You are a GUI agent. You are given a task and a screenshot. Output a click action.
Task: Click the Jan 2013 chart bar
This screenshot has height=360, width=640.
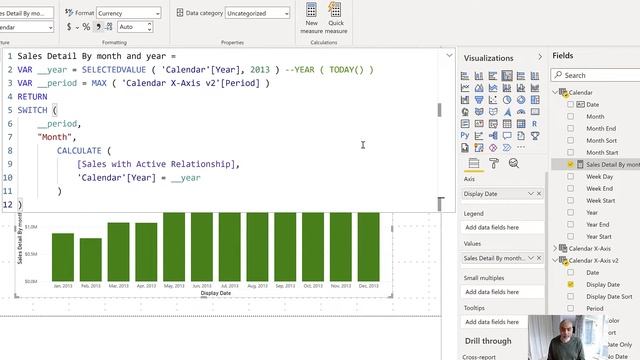[63, 257]
